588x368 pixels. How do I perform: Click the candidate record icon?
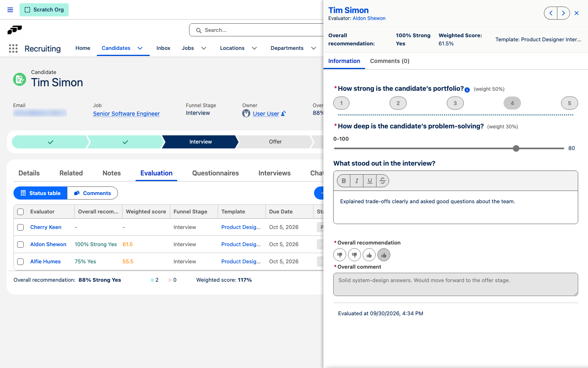tap(20, 79)
